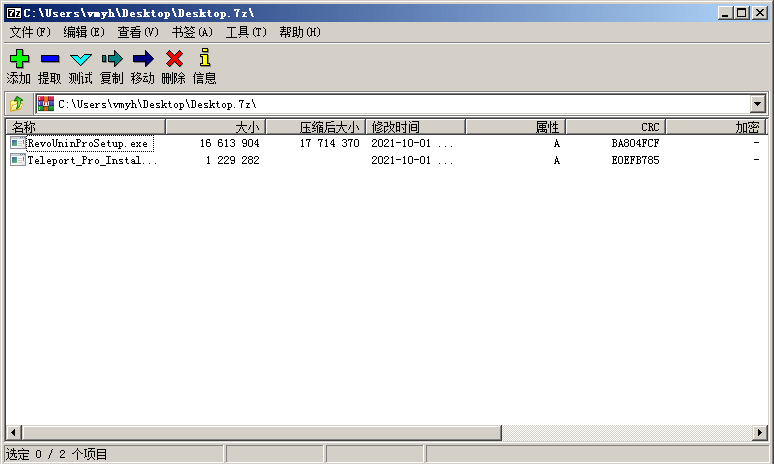
Task: Open the 文件(F) menu
Action: click(x=30, y=32)
